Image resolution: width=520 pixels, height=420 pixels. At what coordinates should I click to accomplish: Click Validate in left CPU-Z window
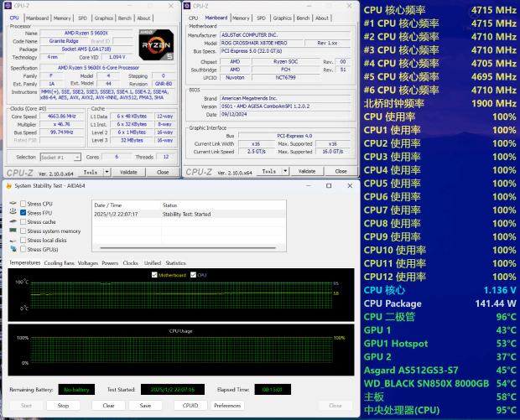click(128, 172)
